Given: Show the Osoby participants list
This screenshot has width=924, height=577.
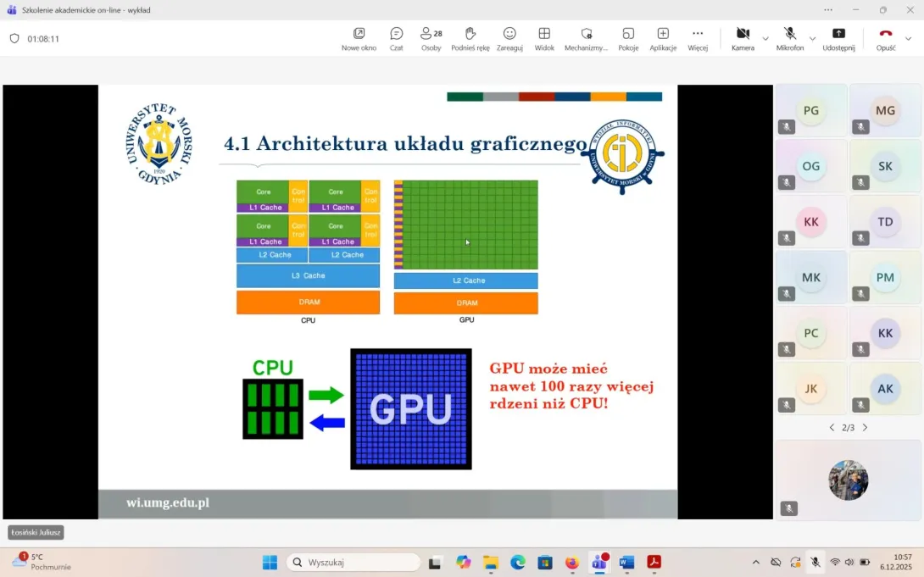Looking at the screenshot, I should (x=431, y=38).
